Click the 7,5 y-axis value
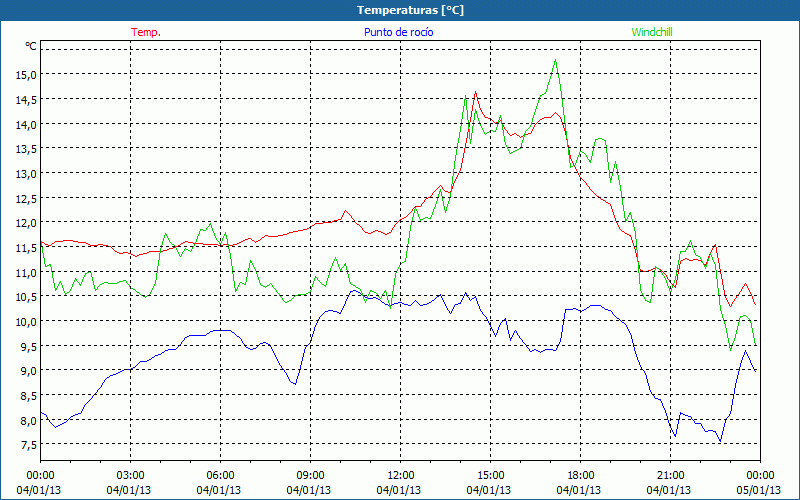Screen dimensions: 800x500 coord(29,445)
